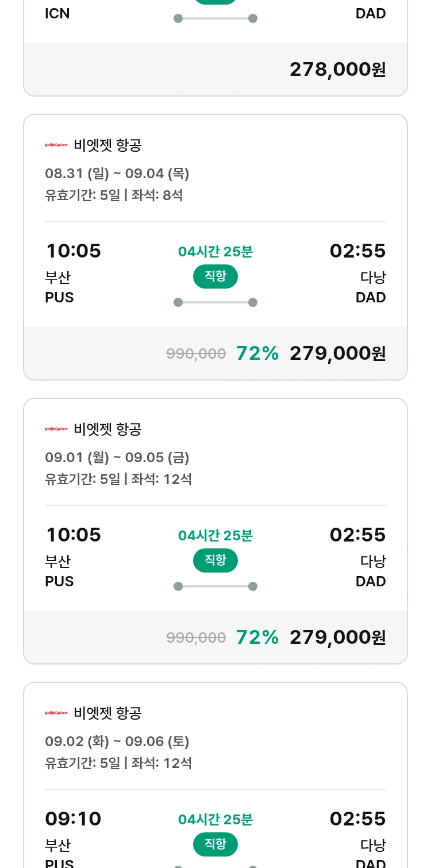Open the 09.02 (화) ~ 09.06 (토) date range
431x868 pixels.
(x=117, y=742)
